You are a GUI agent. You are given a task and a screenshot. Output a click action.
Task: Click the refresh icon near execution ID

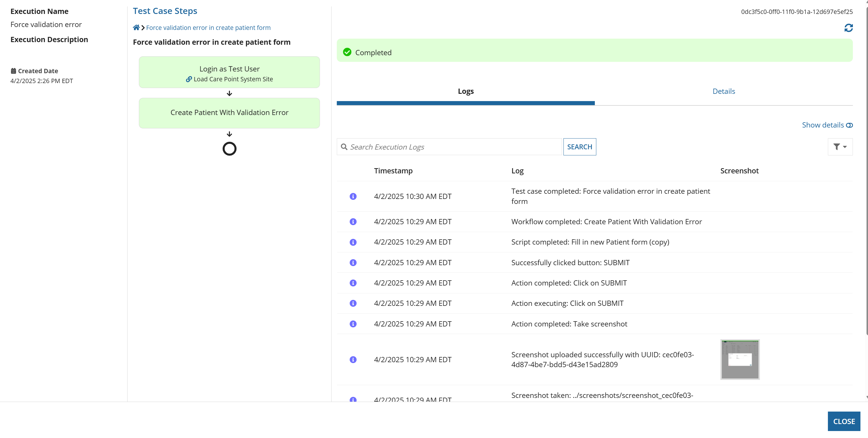848,28
